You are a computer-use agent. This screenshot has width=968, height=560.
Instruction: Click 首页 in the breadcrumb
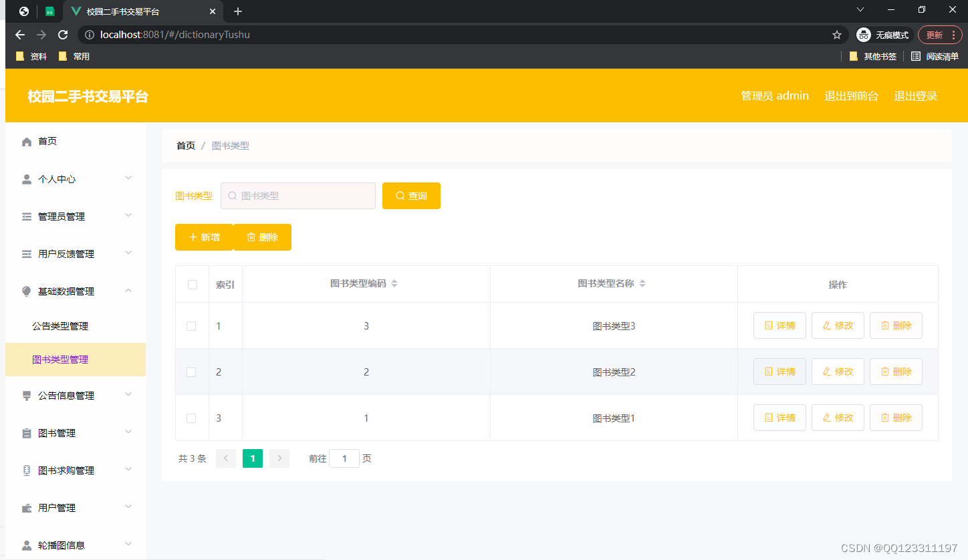click(186, 146)
